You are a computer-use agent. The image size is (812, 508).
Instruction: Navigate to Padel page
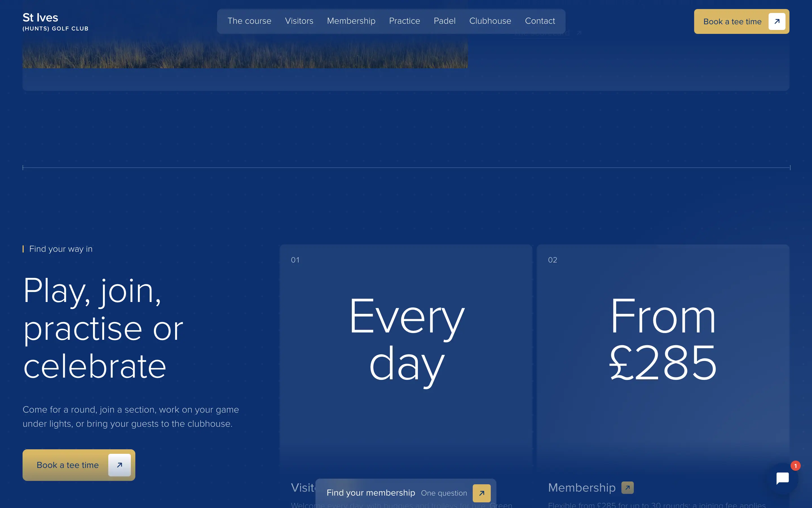pyautogui.click(x=445, y=21)
